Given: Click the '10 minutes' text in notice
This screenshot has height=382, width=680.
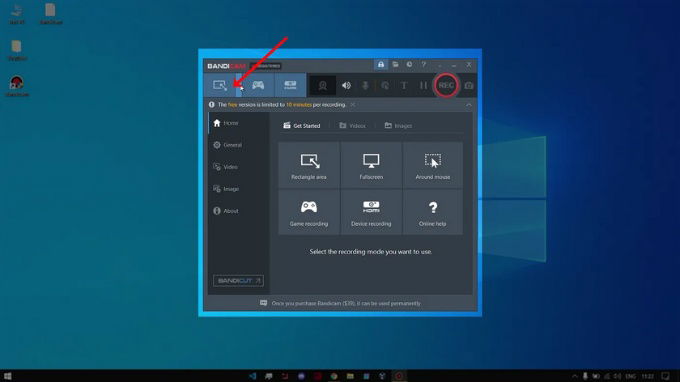Looking at the screenshot, I should tap(298, 104).
